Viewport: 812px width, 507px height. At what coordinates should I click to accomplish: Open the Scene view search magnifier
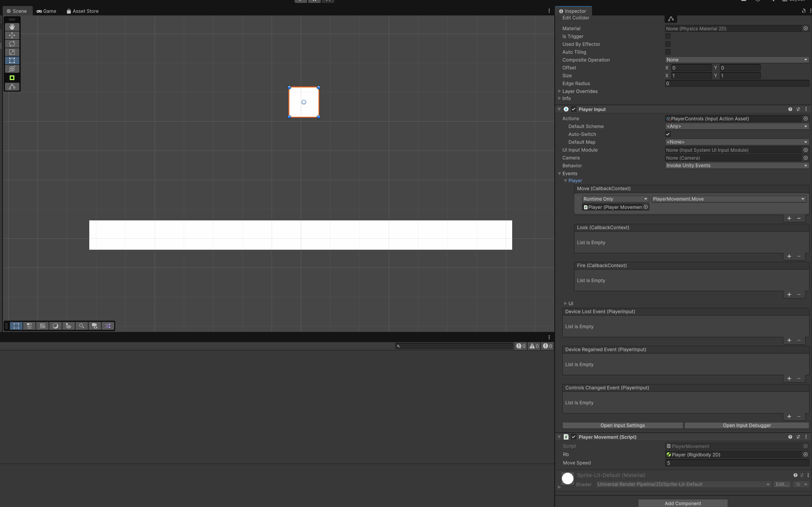coord(81,326)
